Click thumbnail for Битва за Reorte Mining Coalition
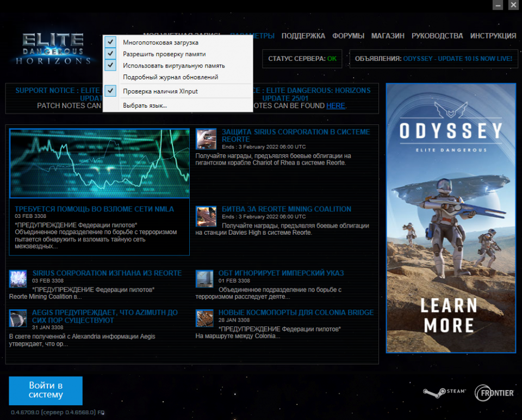522x420 pixels. coord(206,216)
